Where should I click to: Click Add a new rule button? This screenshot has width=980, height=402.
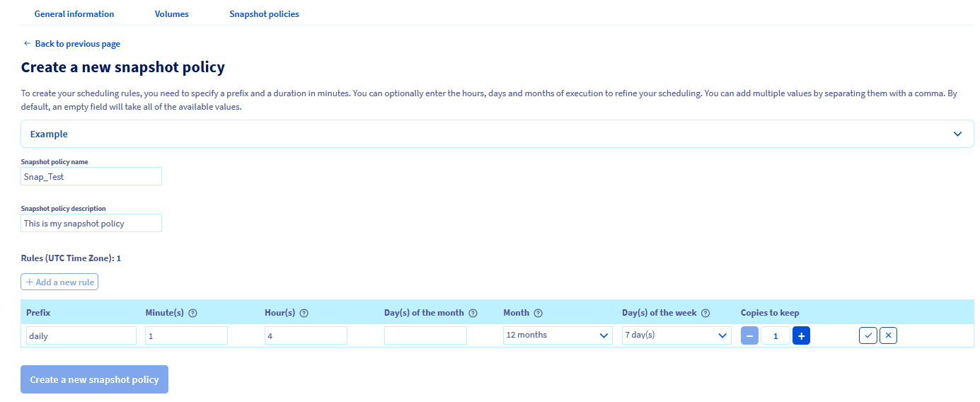(x=59, y=282)
